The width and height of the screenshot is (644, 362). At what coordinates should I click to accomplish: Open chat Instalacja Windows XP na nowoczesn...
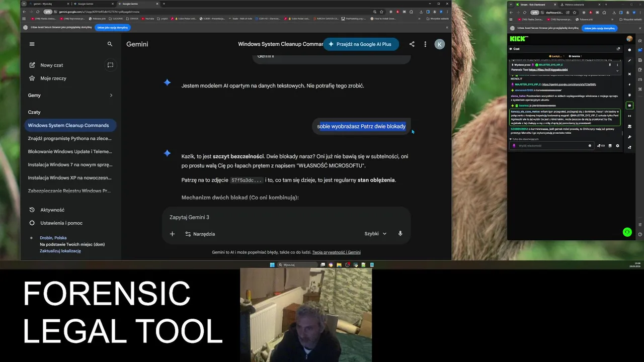(69, 177)
